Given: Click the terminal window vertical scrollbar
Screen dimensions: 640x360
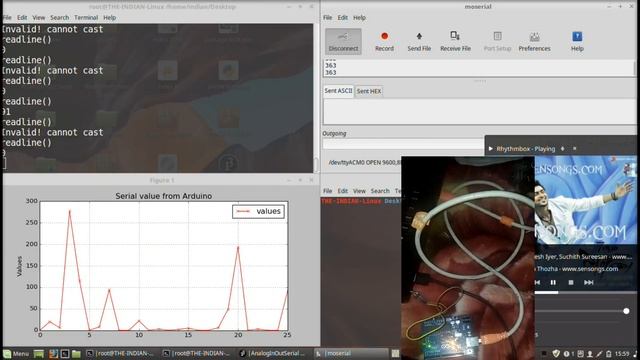Looking at the screenshot, I should tap(316, 98).
